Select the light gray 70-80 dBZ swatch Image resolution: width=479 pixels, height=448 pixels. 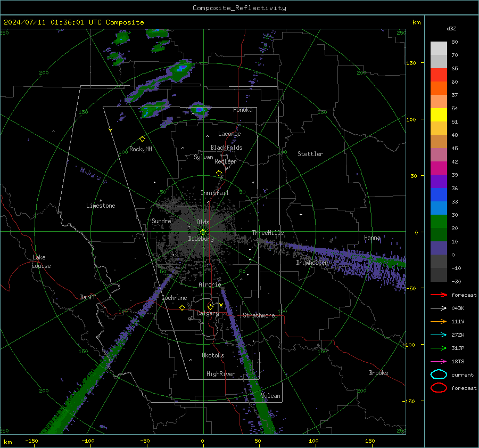[439, 48]
